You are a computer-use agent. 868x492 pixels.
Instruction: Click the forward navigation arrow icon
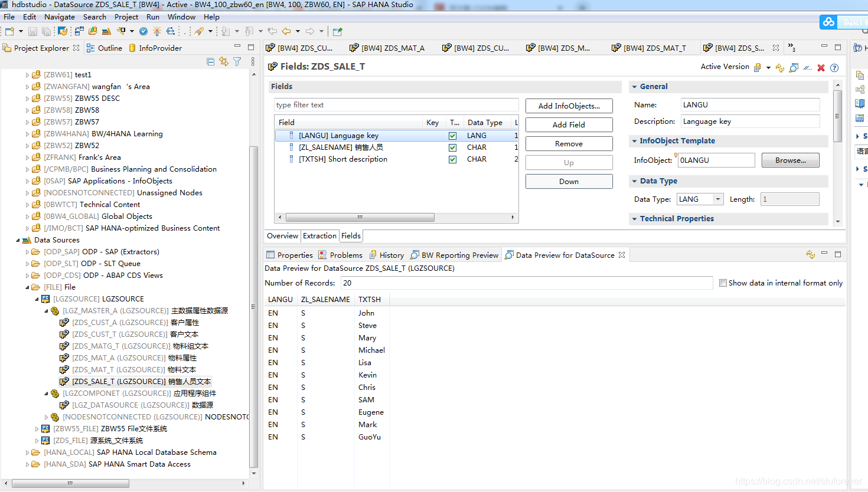[x=310, y=31]
